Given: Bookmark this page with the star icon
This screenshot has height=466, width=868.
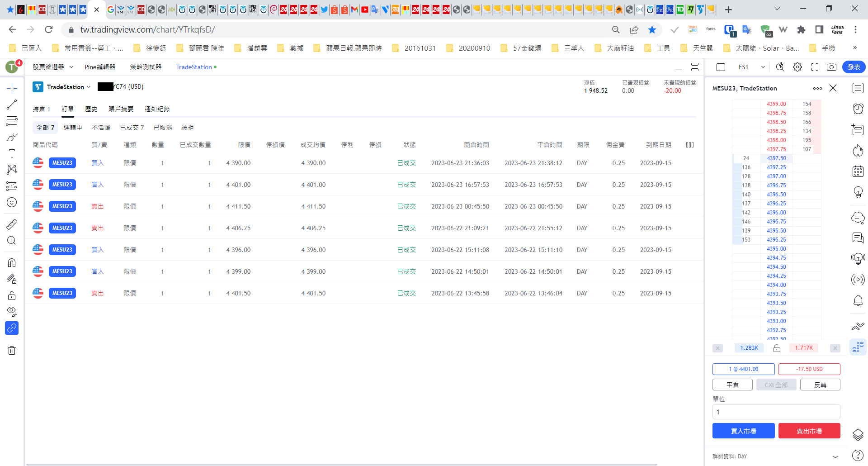Looking at the screenshot, I should [x=652, y=29].
